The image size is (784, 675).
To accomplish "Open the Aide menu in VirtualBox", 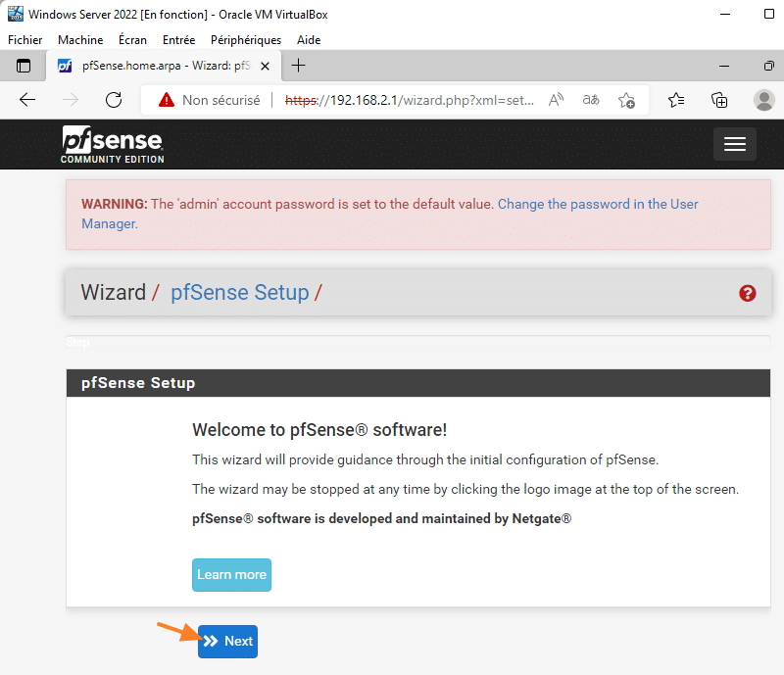I will point(309,40).
